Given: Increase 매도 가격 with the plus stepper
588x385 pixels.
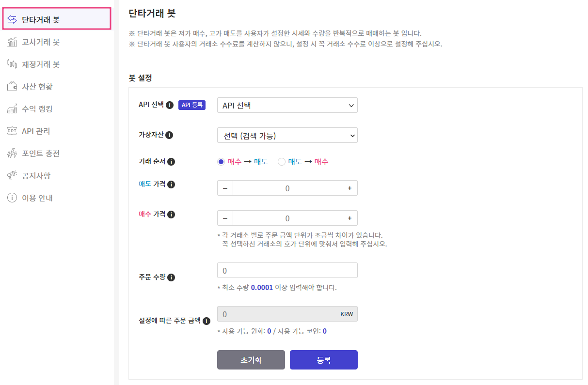Looking at the screenshot, I should click(350, 188).
